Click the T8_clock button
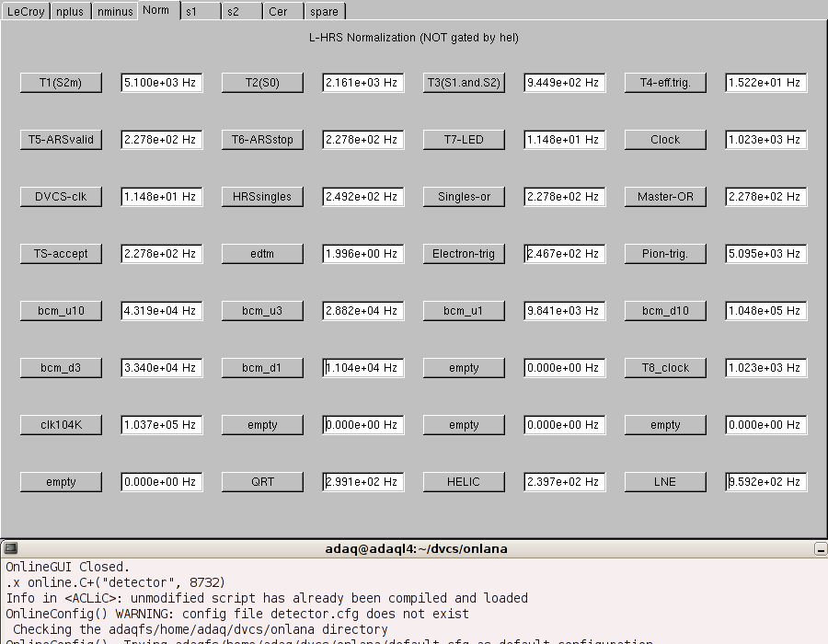This screenshot has height=644, width=828. point(665,368)
